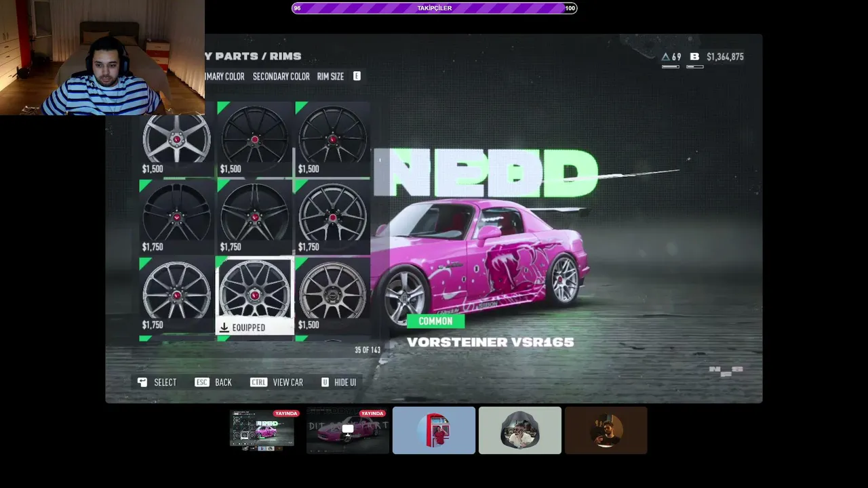Click the monitor icon on the second stream thumbnail

coord(348,429)
